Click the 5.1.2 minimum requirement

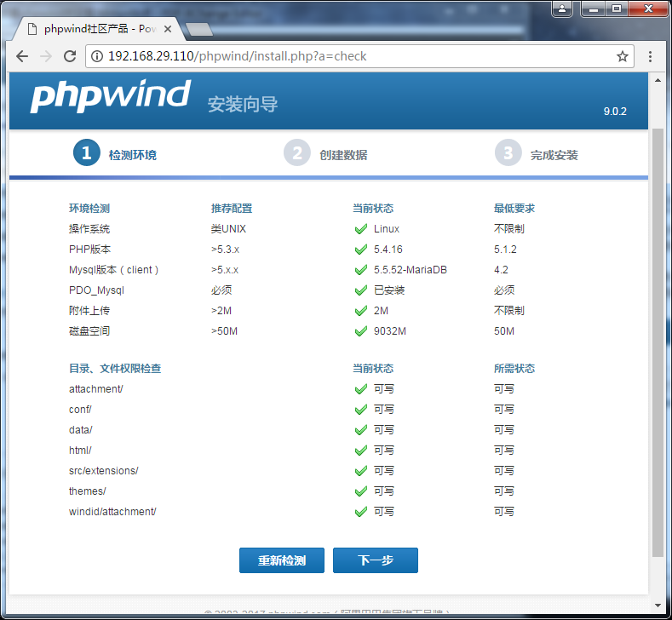click(505, 250)
